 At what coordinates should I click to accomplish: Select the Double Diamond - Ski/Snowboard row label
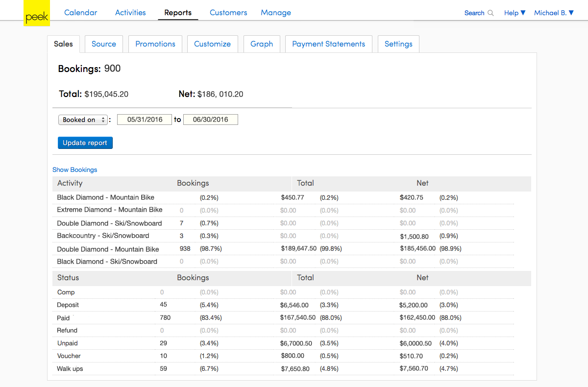pos(109,223)
